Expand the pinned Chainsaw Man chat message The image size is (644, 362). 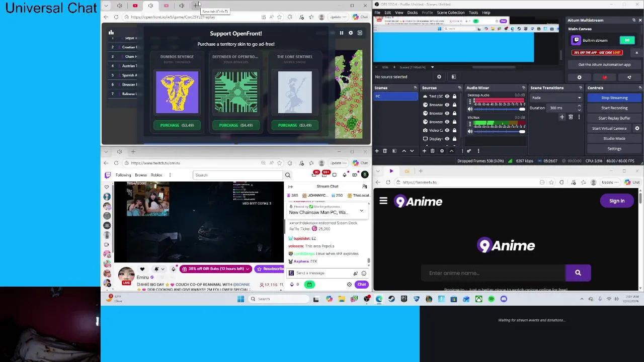pyautogui.click(x=361, y=210)
